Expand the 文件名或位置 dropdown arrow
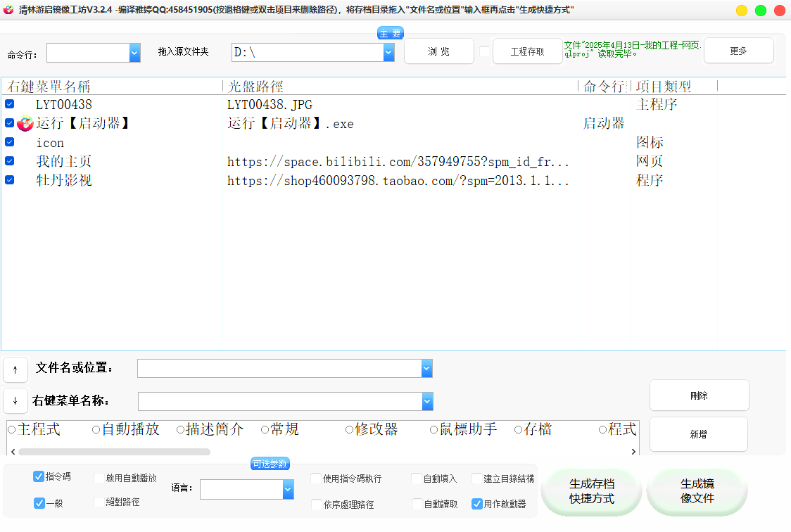The height and width of the screenshot is (532, 791). (426, 368)
